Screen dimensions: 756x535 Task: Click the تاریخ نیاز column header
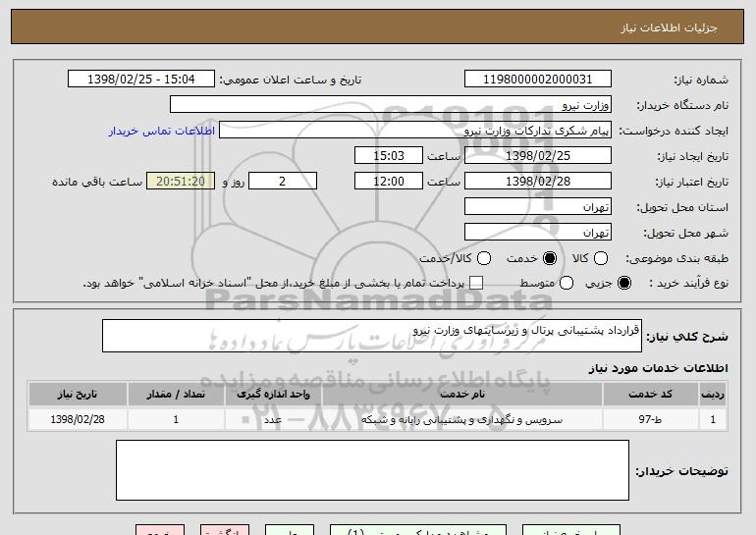point(78,395)
